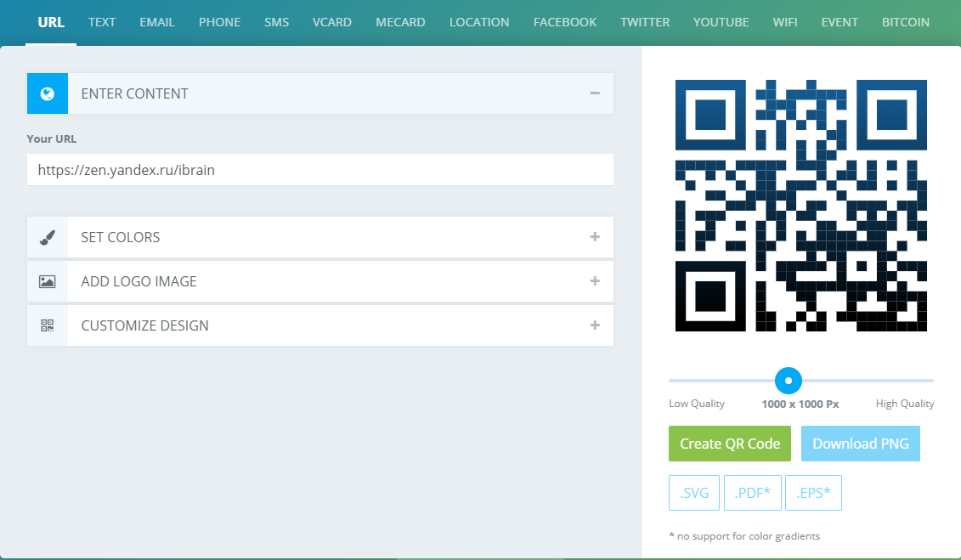Viewport: 961px width, 560px height.
Task: Click the Low Quality label
Action: (697, 403)
